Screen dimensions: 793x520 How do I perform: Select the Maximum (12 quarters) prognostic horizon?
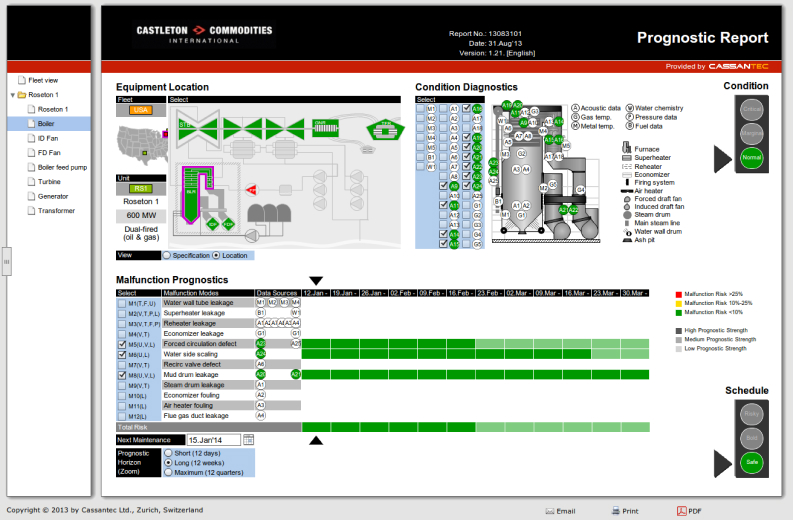168,472
